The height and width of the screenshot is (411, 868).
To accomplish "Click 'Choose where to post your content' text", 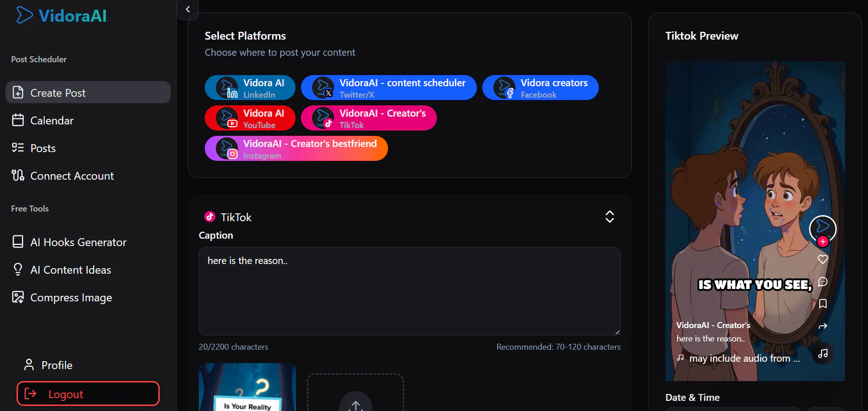I will coord(280,53).
